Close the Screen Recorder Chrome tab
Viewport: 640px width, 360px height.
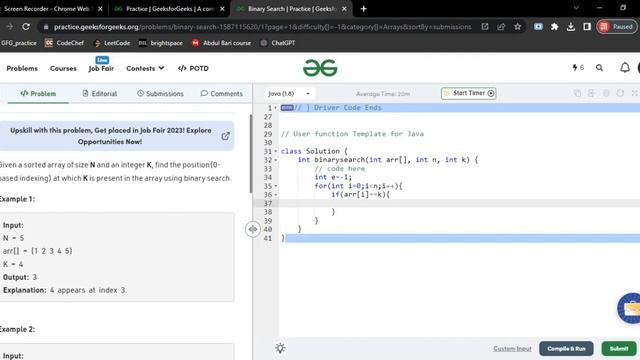pyautogui.click(x=100, y=9)
